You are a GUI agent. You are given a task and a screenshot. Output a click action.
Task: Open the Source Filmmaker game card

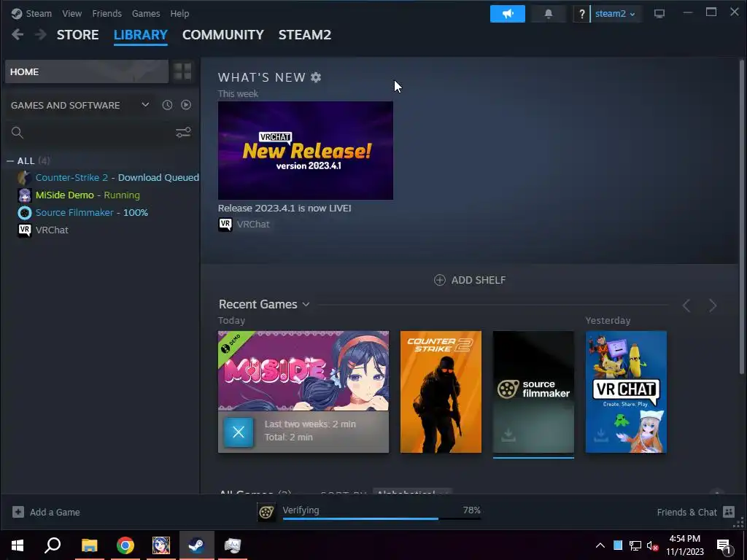(533, 392)
